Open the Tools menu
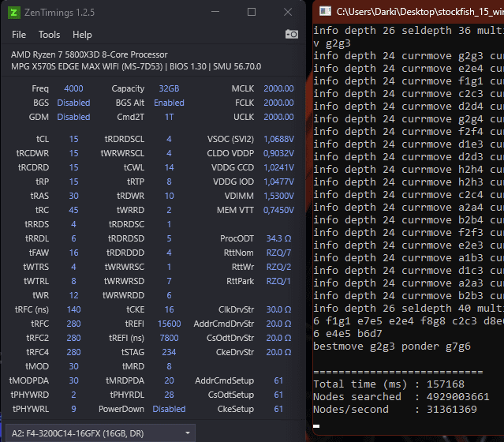504x442 pixels. (49, 35)
